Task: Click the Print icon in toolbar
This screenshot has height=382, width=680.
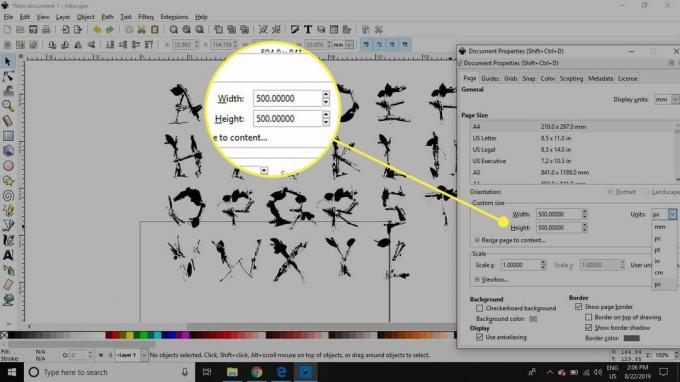Action: [46, 29]
